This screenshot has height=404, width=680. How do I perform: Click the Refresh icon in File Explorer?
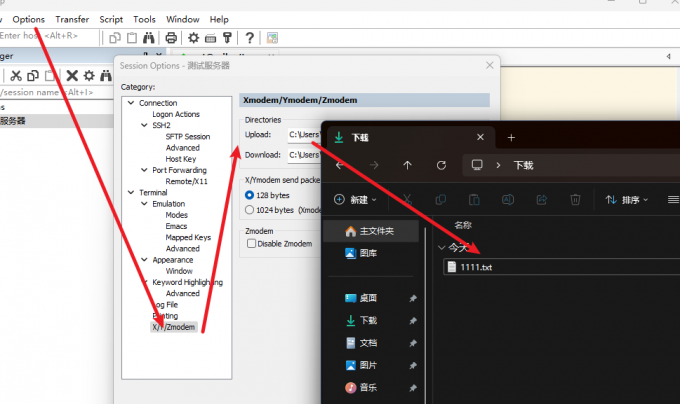[441, 165]
